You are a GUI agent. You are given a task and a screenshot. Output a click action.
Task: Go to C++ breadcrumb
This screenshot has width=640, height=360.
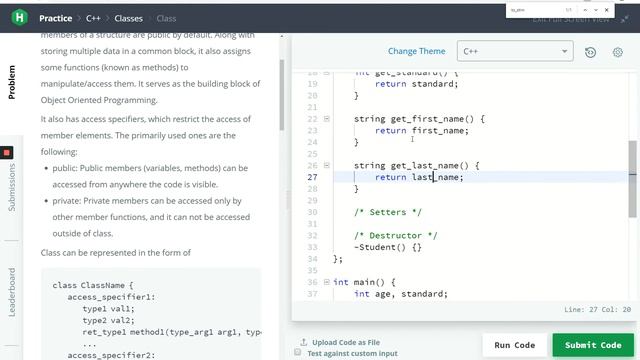pyautogui.click(x=93, y=18)
